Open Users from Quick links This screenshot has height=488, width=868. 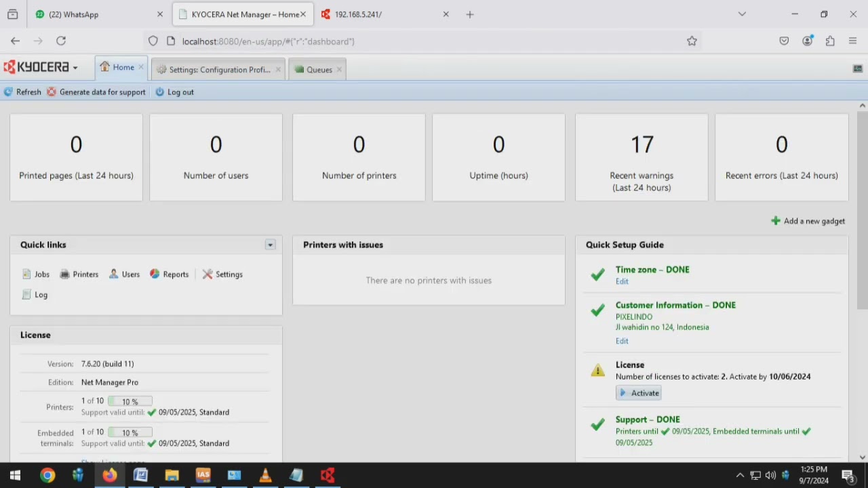[x=124, y=274]
